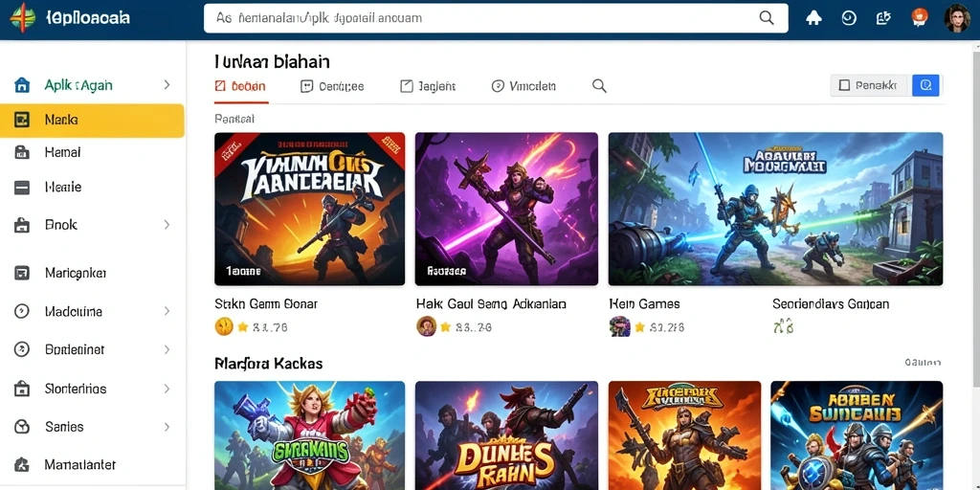Expand the Bontedinat sidebar chevron
The image size is (980, 490).
(167, 349)
